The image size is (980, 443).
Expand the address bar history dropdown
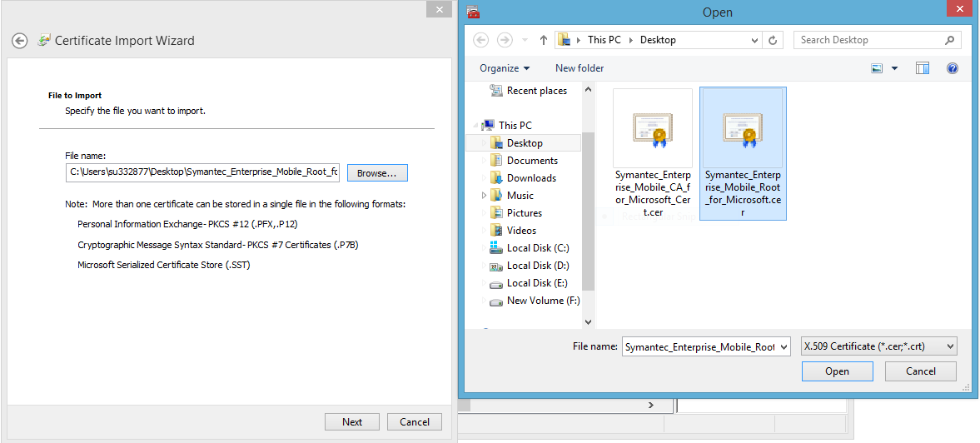pos(754,40)
